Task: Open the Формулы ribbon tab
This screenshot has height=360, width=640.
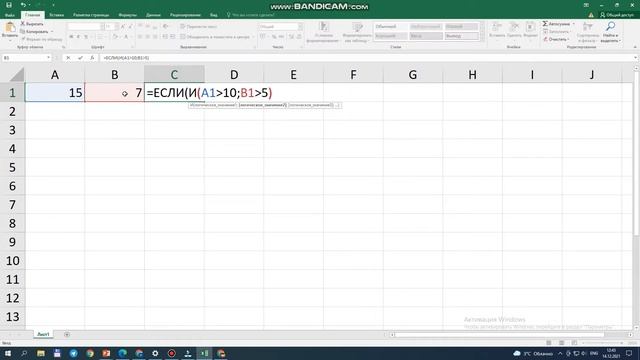Action: pyautogui.click(x=127, y=15)
